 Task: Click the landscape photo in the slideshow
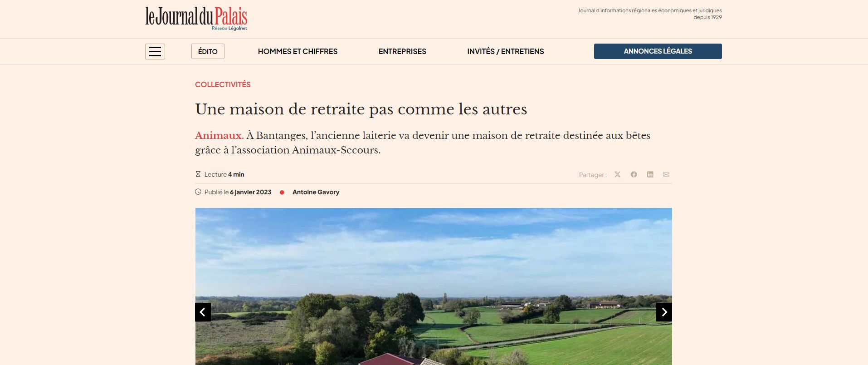click(x=434, y=286)
